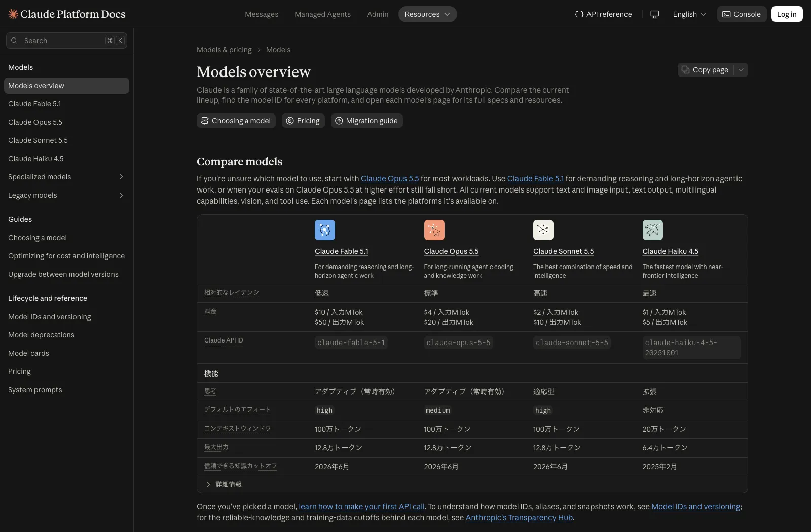Click the theme monitor icon in header
Screen dimensions: 811x532
point(654,14)
